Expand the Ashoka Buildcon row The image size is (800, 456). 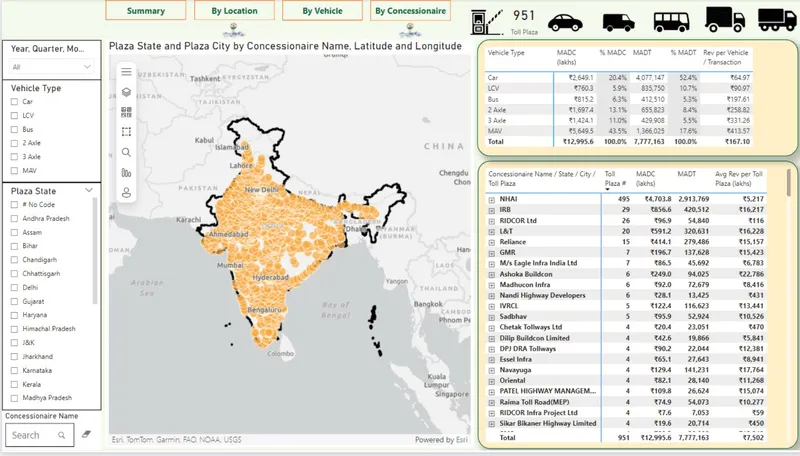[491, 274]
